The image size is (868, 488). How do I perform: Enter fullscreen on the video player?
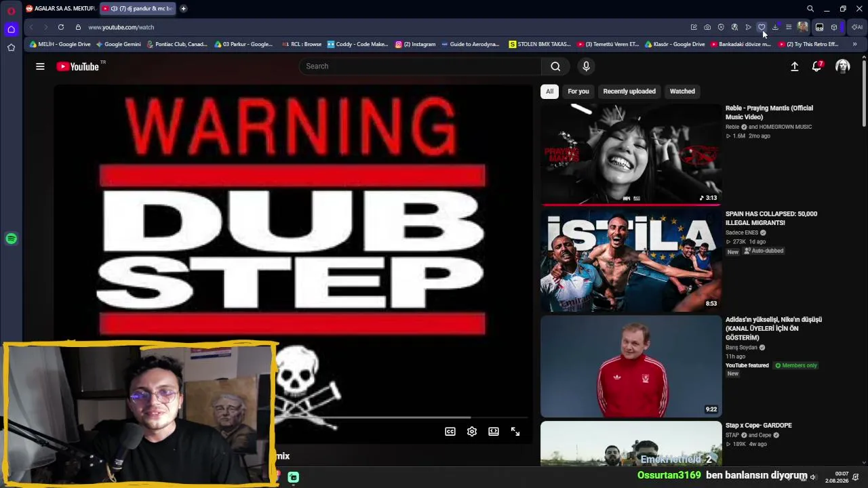point(515,432)
